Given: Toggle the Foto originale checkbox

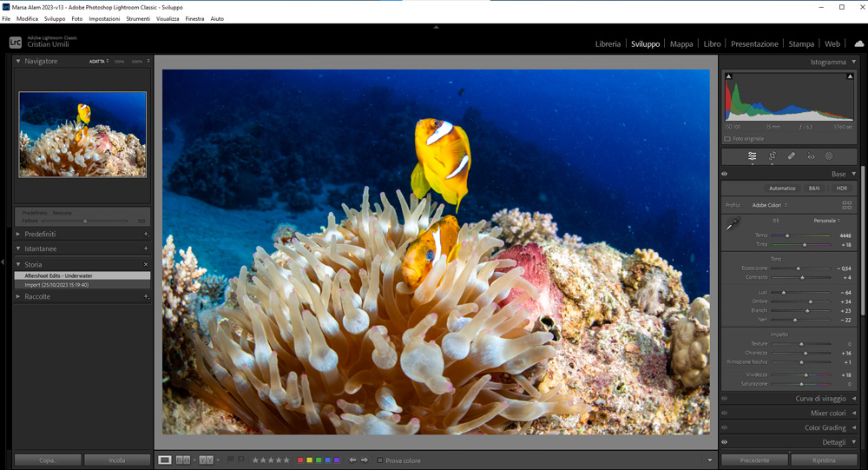Looking at the screenshot, I should pyautogui.click(x=727, y=139).
